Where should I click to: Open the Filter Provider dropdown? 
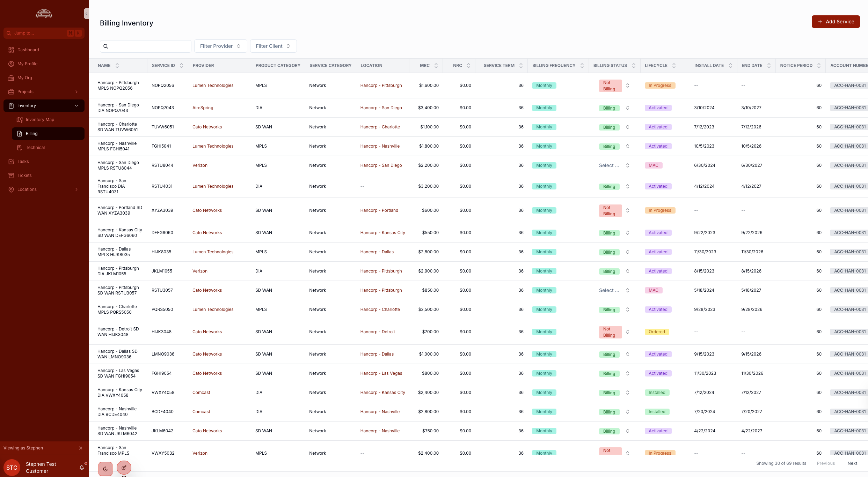click(x=220, y=46)
